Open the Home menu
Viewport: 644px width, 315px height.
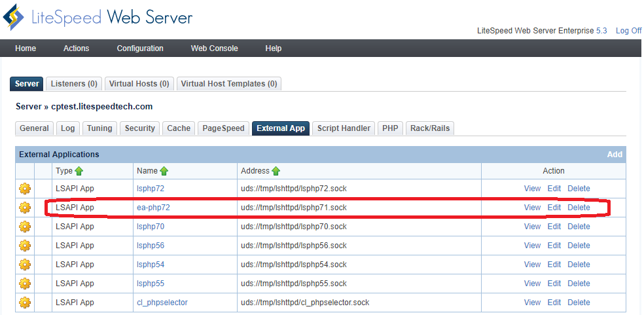tap(26, 48)
